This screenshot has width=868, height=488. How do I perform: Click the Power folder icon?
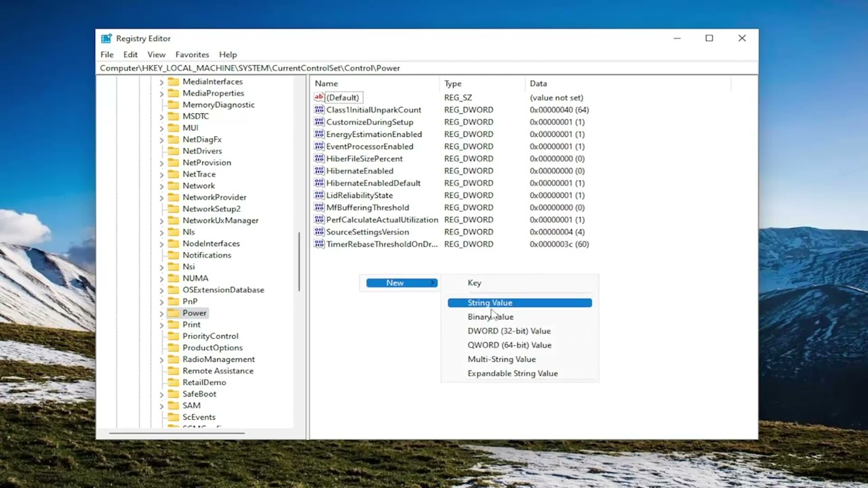coord(173,312)
